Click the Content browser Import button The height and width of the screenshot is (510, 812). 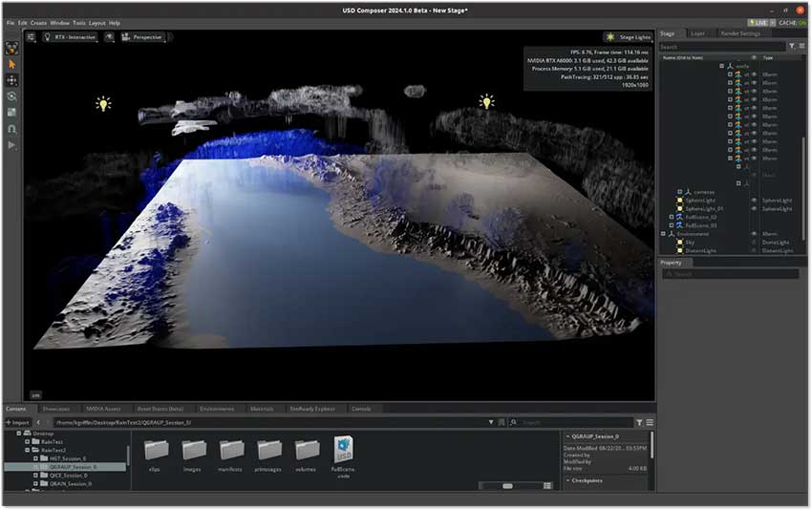tap(18, 422)
